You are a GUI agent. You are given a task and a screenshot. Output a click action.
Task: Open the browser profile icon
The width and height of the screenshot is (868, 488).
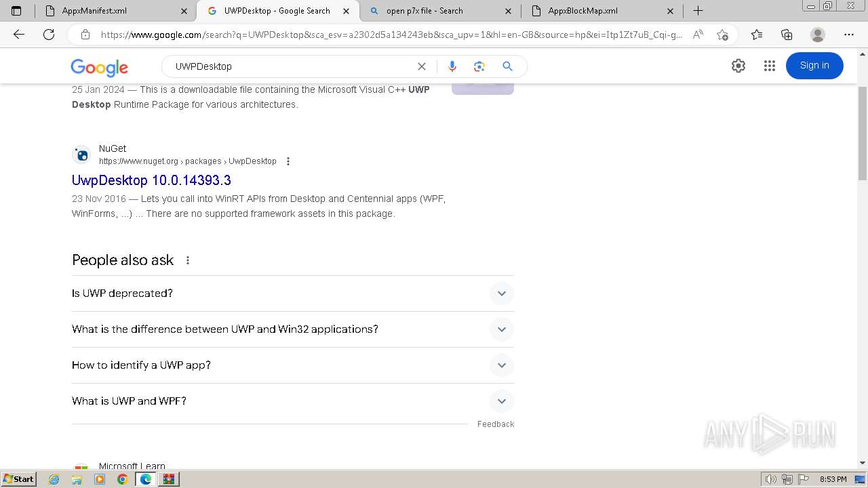pos(818,35)
